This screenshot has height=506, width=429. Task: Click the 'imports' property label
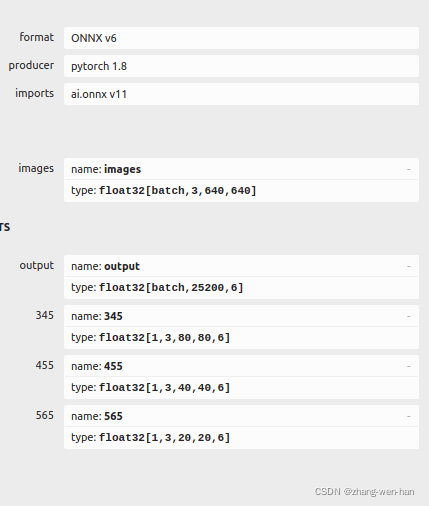click(x=34, y=93)
